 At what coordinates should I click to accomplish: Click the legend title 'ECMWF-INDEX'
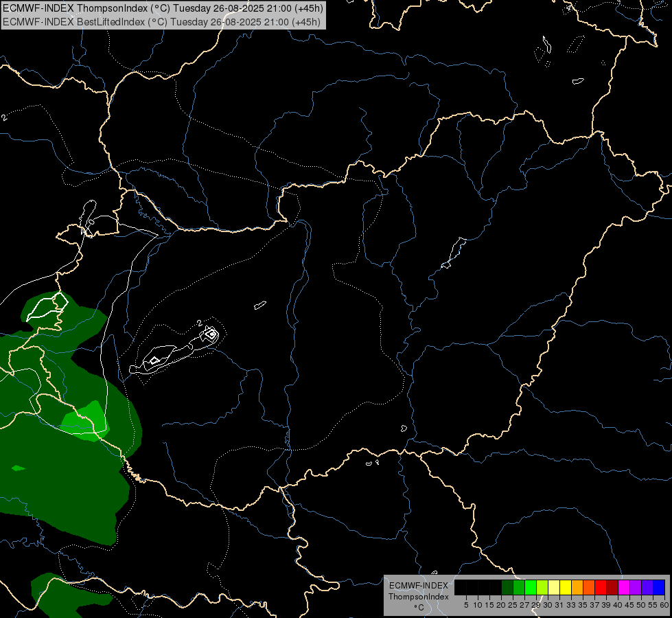419,586
